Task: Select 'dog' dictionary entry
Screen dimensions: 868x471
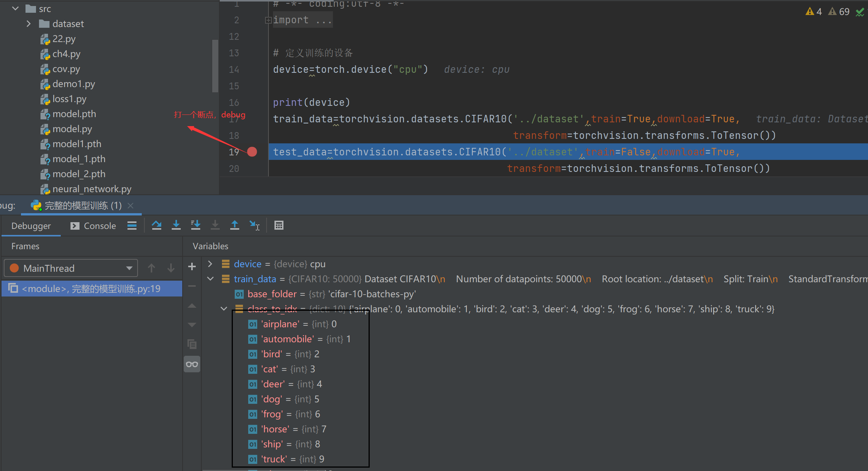Action: pyautogui.click(x=284, y=399)
